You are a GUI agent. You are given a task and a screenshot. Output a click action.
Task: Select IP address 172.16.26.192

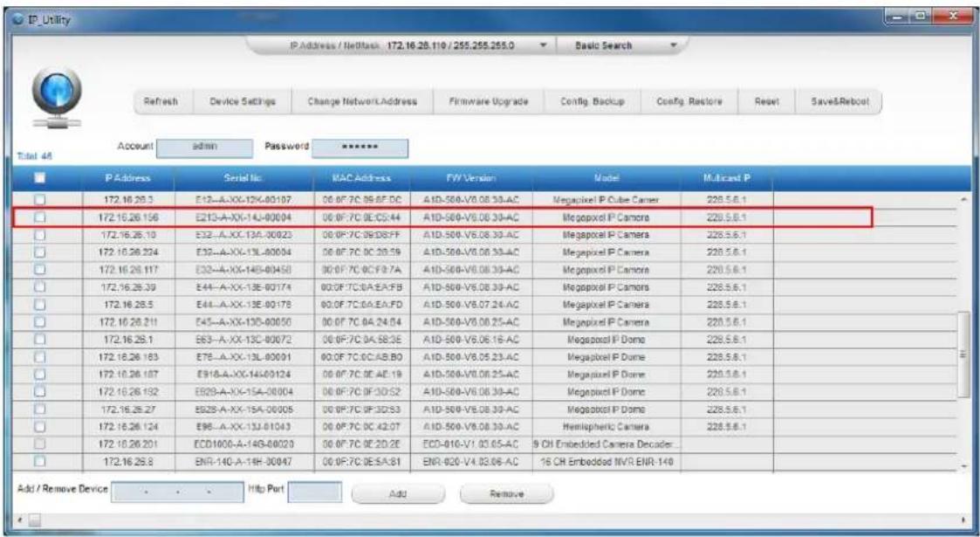128,392
